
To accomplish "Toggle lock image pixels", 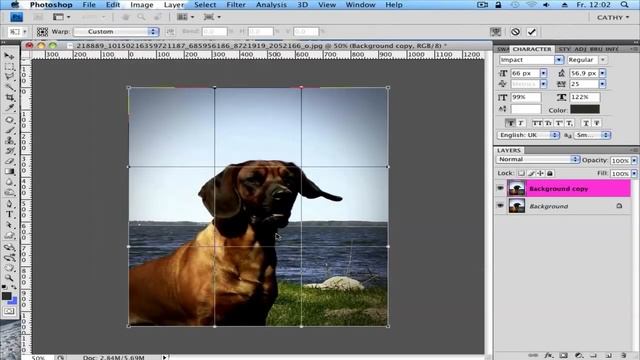I will pyautogui.click(x=531, y=173).
